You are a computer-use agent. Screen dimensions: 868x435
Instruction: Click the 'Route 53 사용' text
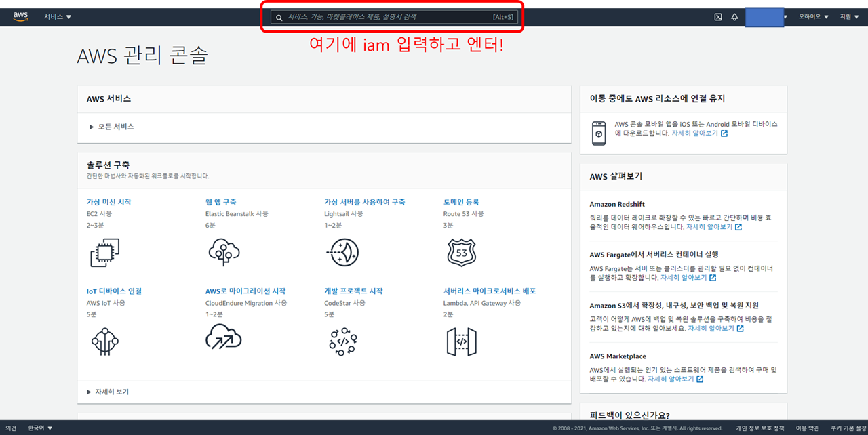(x=464, y=213)
